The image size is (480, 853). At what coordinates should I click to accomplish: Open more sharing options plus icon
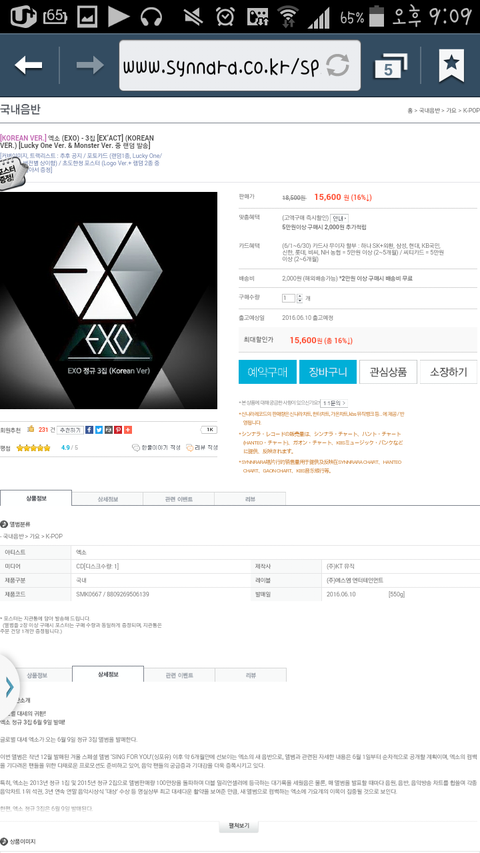click(128, 430)
